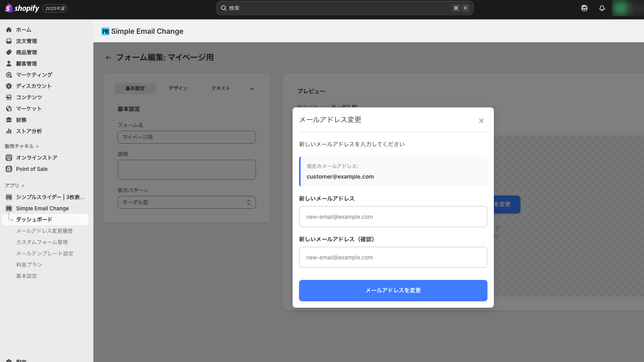Open the hidden tabs chevron next to テキスト
Screen dimensions: 644x362
252,88
